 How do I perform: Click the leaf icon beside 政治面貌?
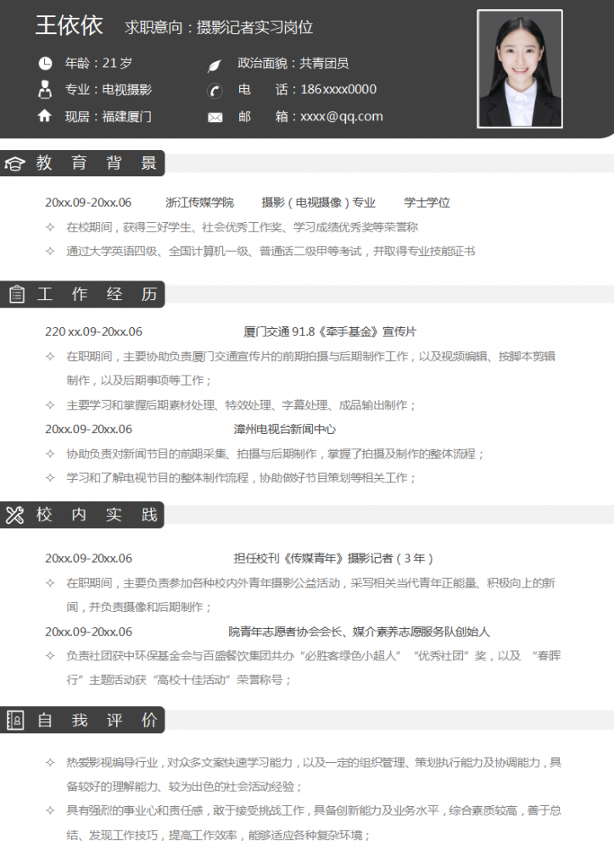[x=215, y=64]
